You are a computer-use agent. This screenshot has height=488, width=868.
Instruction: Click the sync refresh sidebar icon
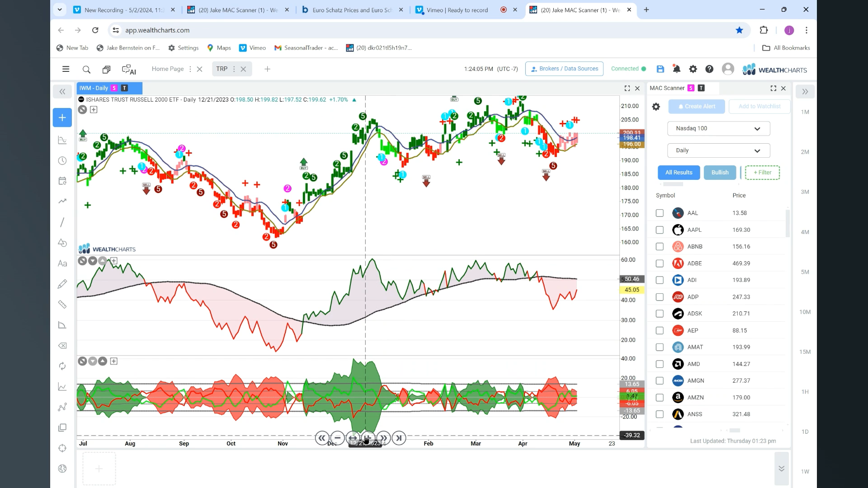click(62, 366)
